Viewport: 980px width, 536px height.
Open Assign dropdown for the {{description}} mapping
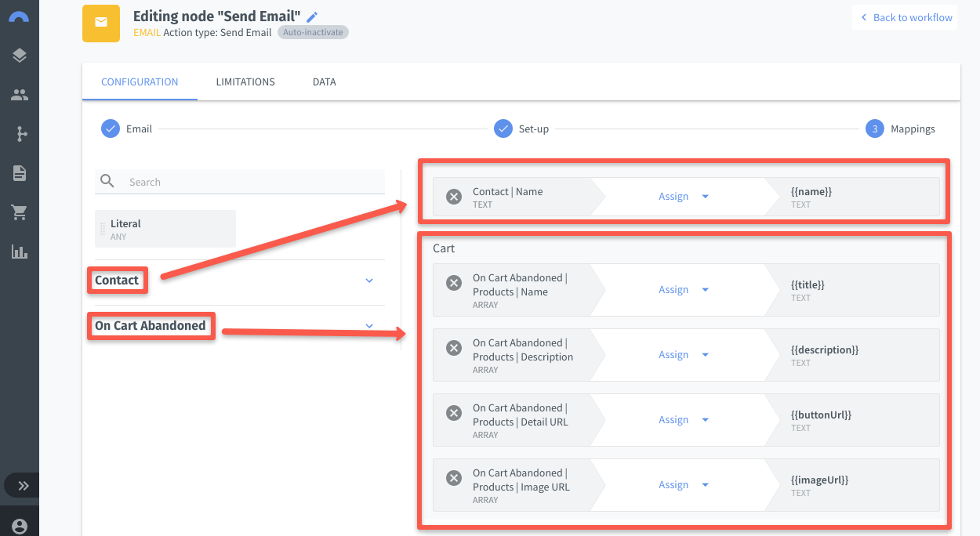[684, 355]
